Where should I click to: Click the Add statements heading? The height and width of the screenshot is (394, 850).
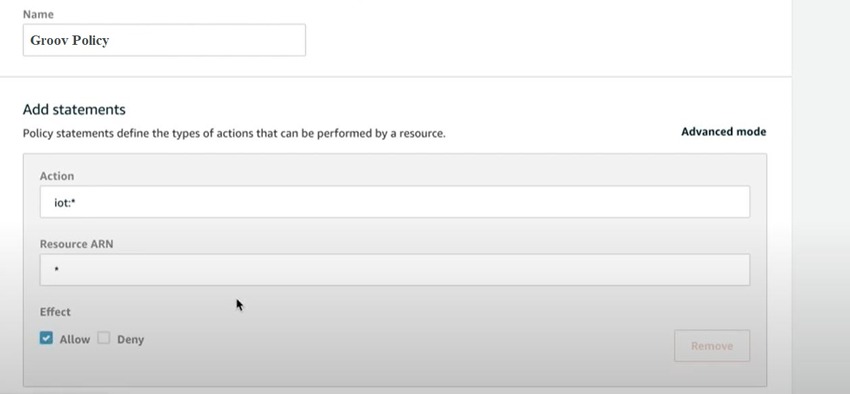[x=74, y=109]
